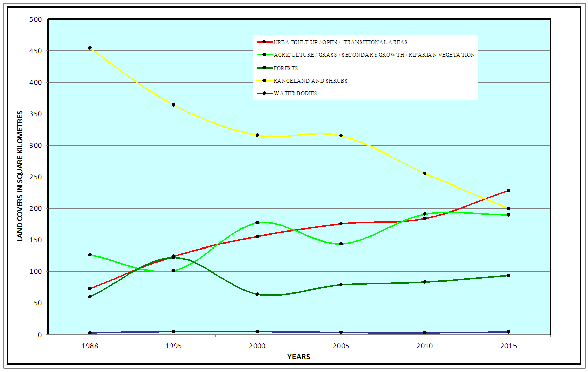Click the 1988 Water Bodies data point

[90, 333]
